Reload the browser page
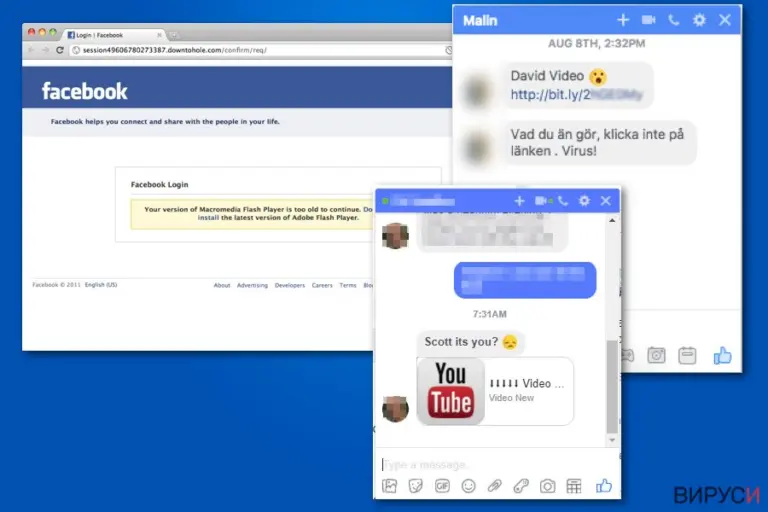Screen dimensions: 768x512 coord(60,50)
